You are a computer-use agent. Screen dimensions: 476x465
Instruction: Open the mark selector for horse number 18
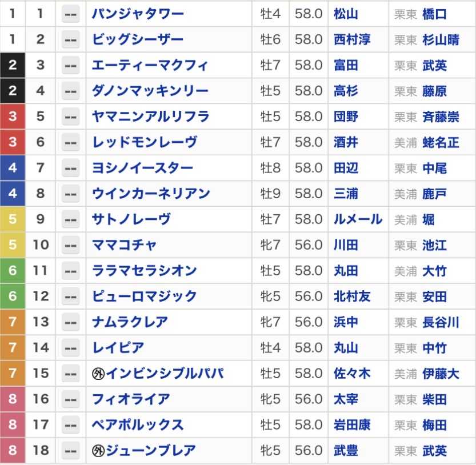[x=70, y=451]
